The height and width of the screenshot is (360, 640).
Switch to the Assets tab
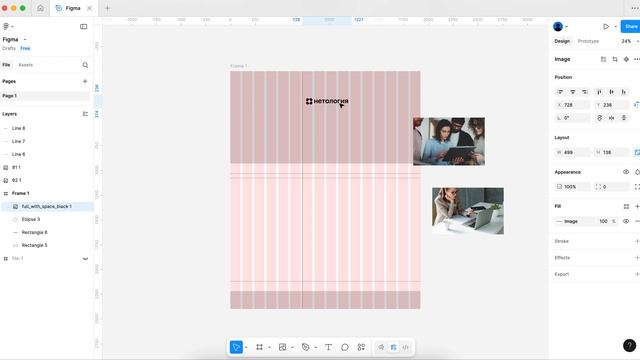(25, 65)
